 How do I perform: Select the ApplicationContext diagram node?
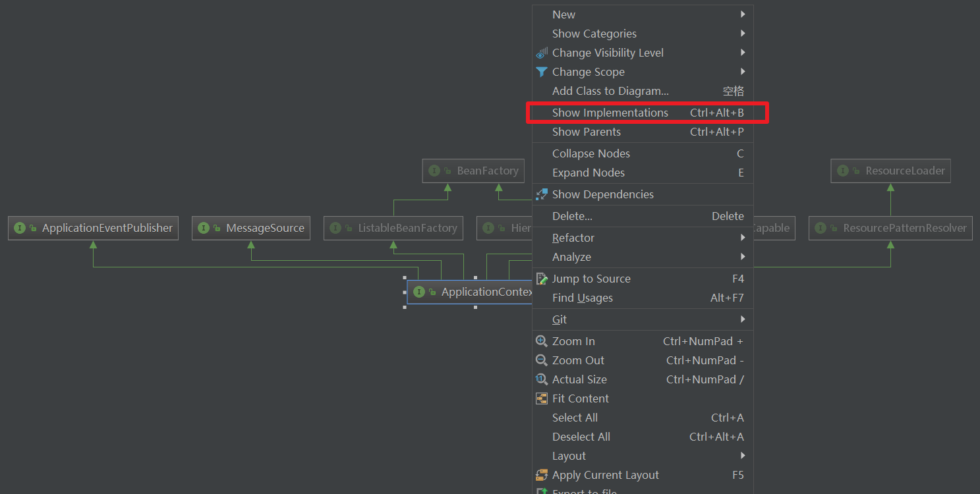470,292
